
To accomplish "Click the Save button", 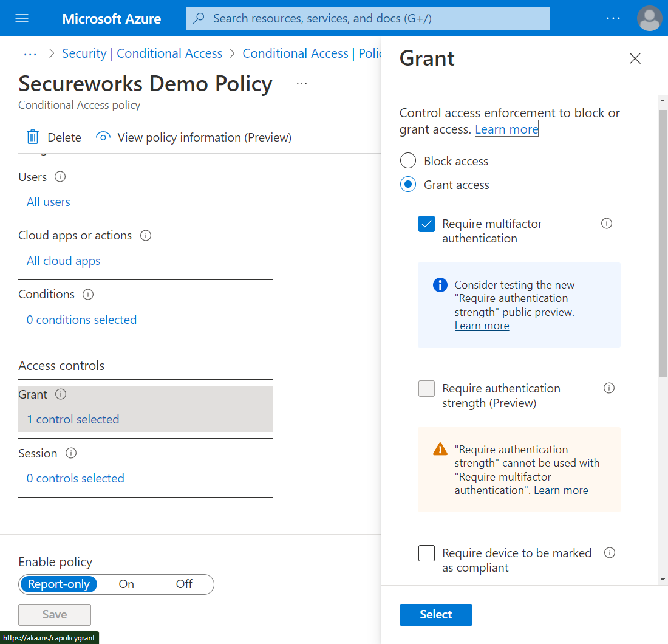I will coord(55,615).
